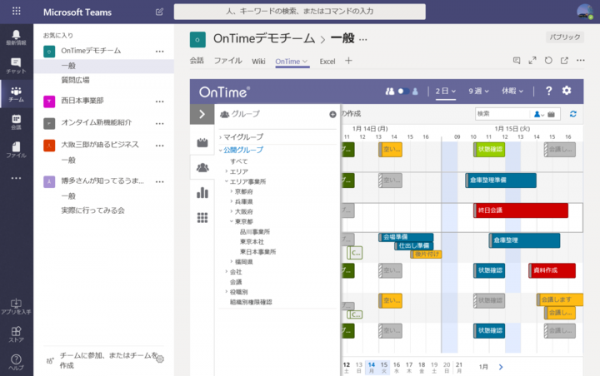The width and height of the screenshot is (600, 376).
Task: Select the OnTime groups people icon
Action: (202, 168)
